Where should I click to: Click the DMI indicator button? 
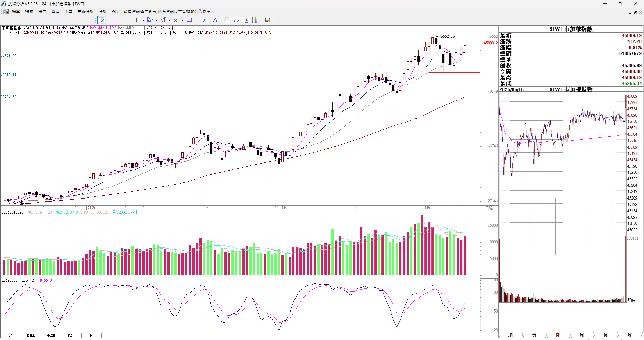91,335
